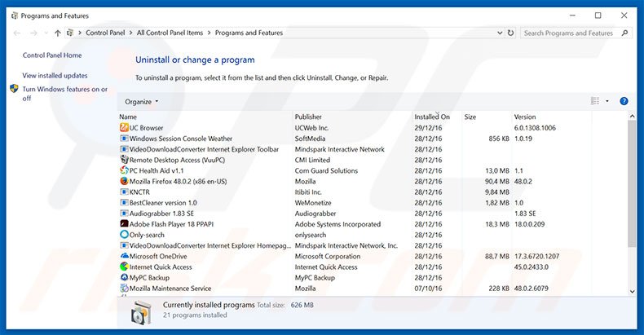Navigate to All Control Panel Items breadcrumb
The height and width of the screenshot is (335, 644).
coord(170,33)
